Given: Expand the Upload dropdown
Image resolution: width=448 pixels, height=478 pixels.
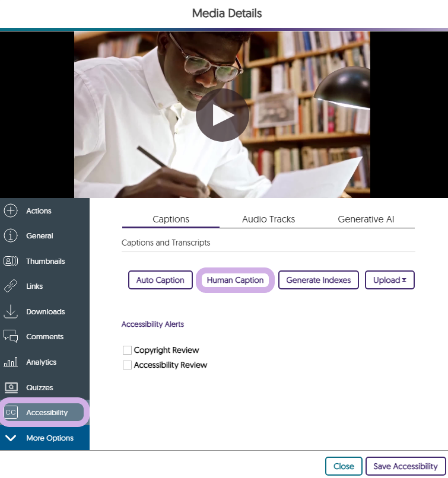Looking at the screenshot, I should click(x=389, y=280).
